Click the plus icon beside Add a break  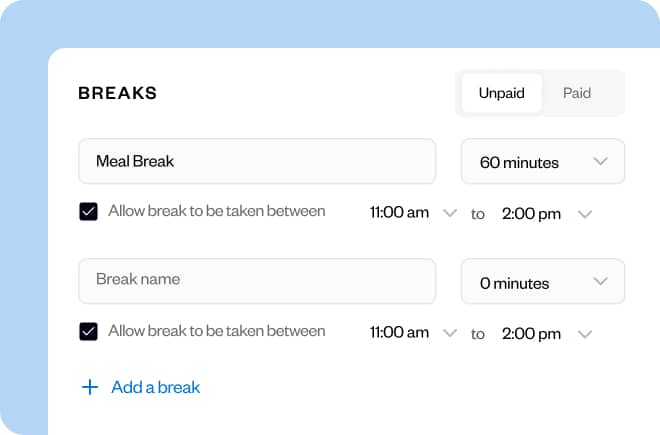tap(90, 387)
